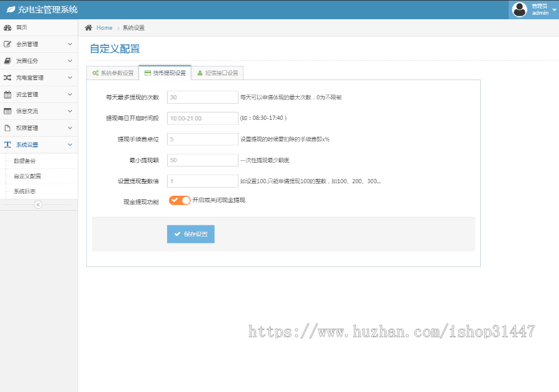The width and height of the screenshot is (559, 392).
Task: Focus the 每天最多提现的次数 input field
Action: click(x=202, y=98)
